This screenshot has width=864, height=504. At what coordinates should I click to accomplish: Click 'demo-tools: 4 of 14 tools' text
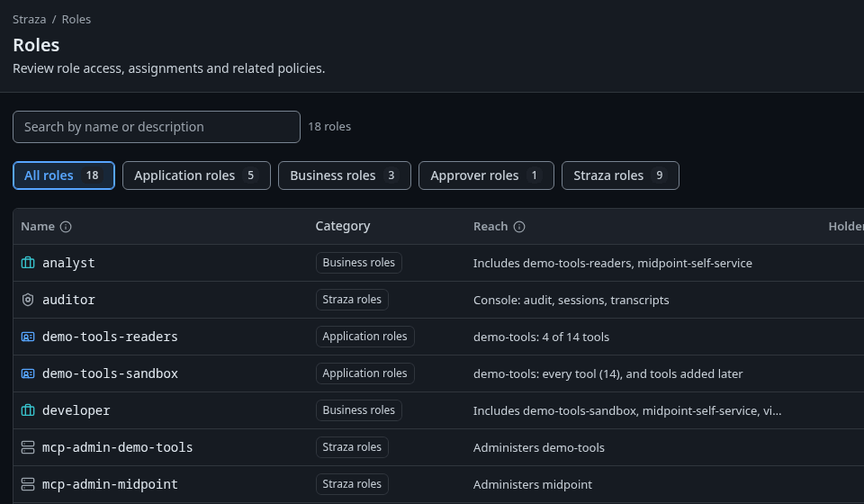pyautogui.click(x=541, y=337)
